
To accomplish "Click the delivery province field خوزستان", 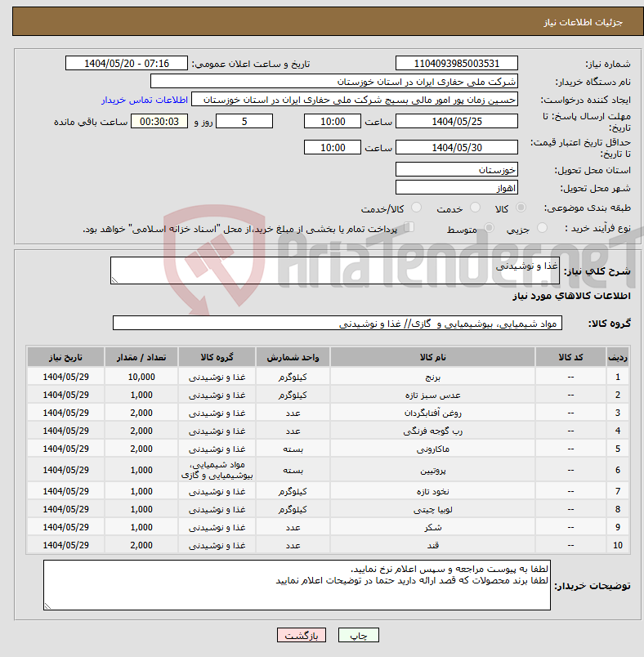I will pos(457,170).
